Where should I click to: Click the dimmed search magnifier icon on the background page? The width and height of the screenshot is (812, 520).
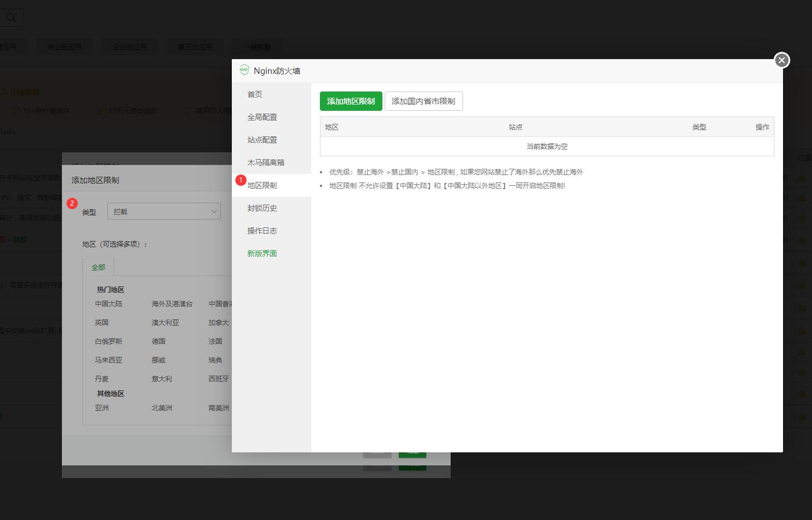click(x=11, y=18)
